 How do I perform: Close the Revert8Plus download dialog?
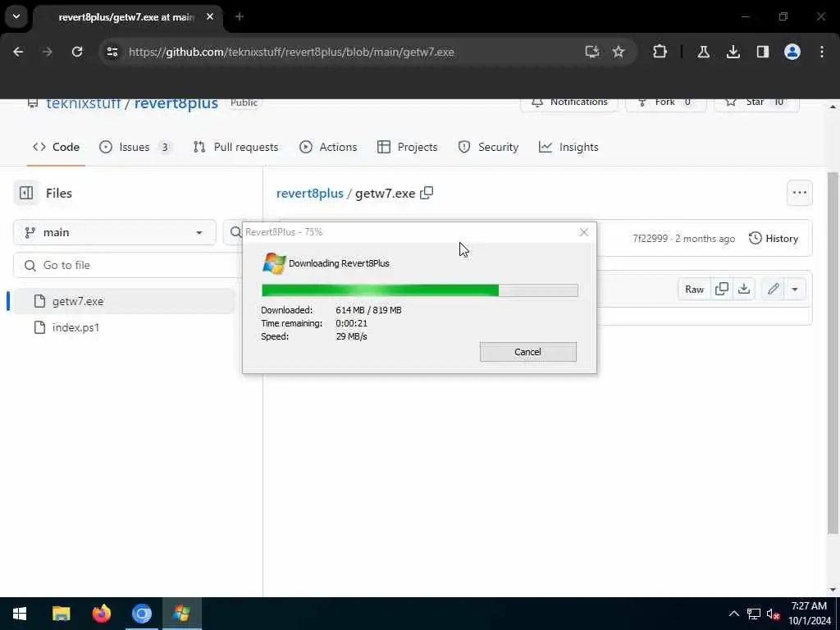[583, 232]
